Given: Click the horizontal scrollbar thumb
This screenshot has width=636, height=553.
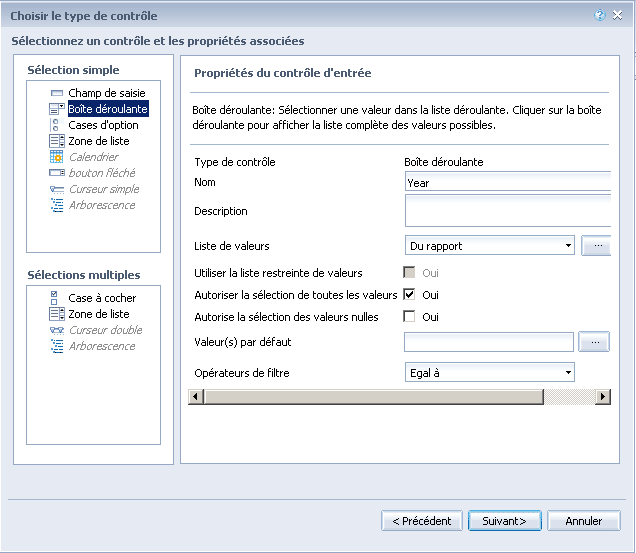Looking at the screenshot, I should 374,396.
